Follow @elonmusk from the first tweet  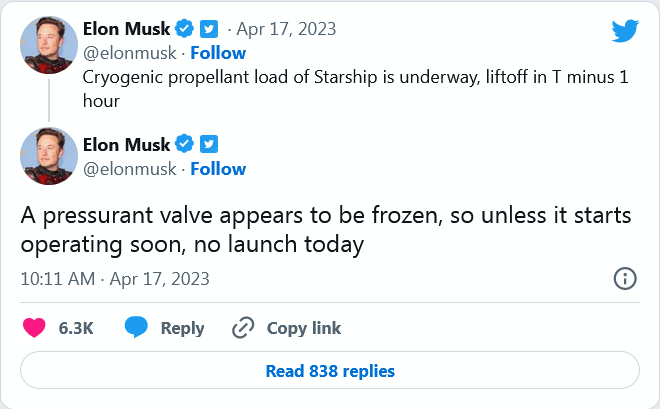(x=218, y=53)
